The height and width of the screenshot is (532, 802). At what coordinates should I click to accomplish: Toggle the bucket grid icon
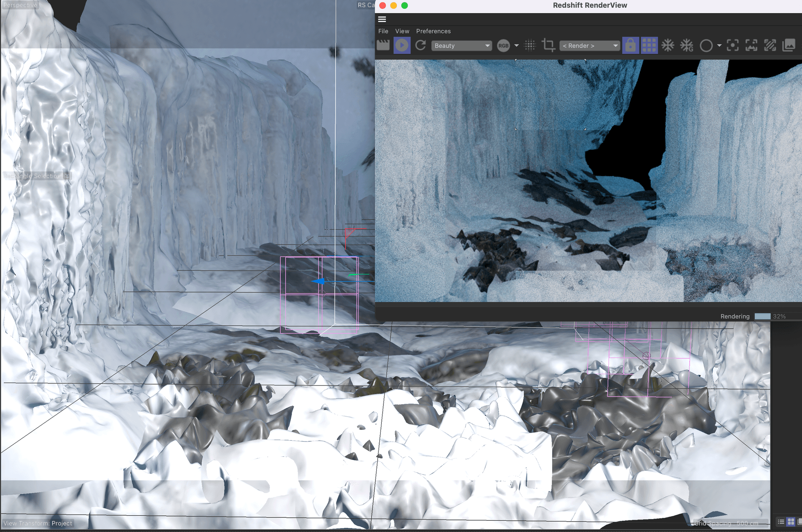point(649,45)
